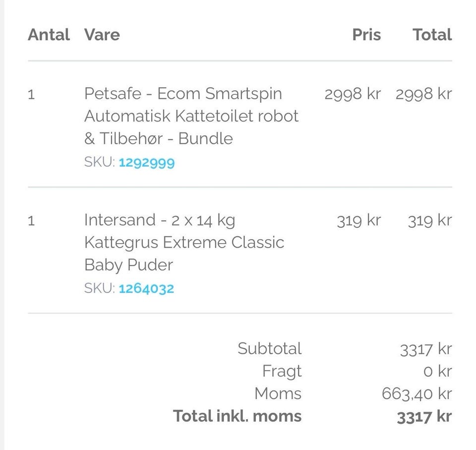
Task: Click the Pris column header
Action: click(x=366, y=35)
